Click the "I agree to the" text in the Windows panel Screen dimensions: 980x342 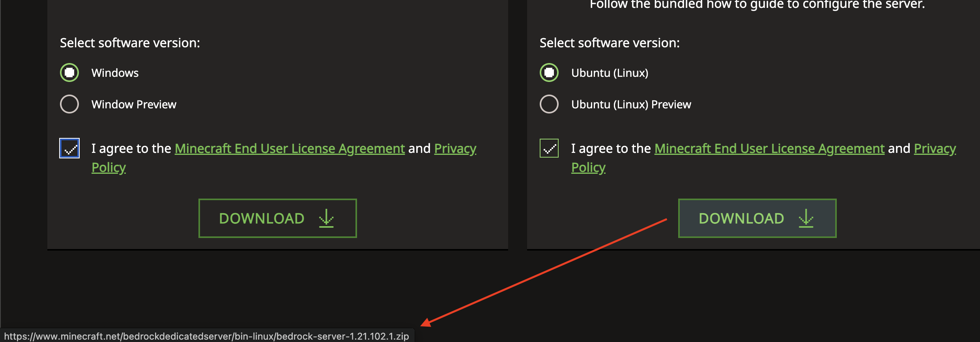(x=131, y=149)
